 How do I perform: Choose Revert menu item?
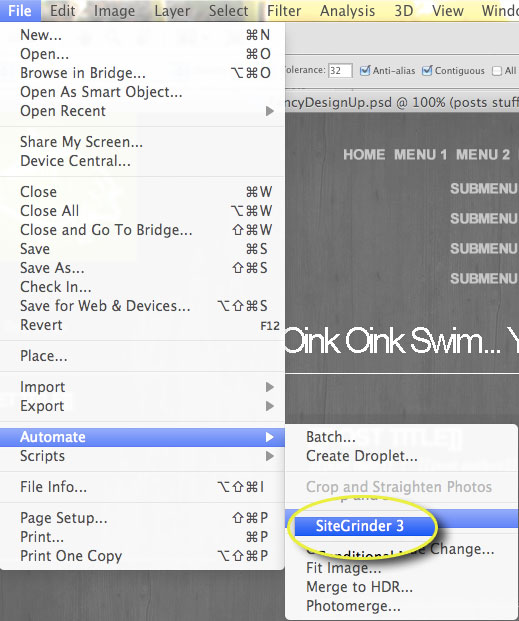tap(142, 325)
